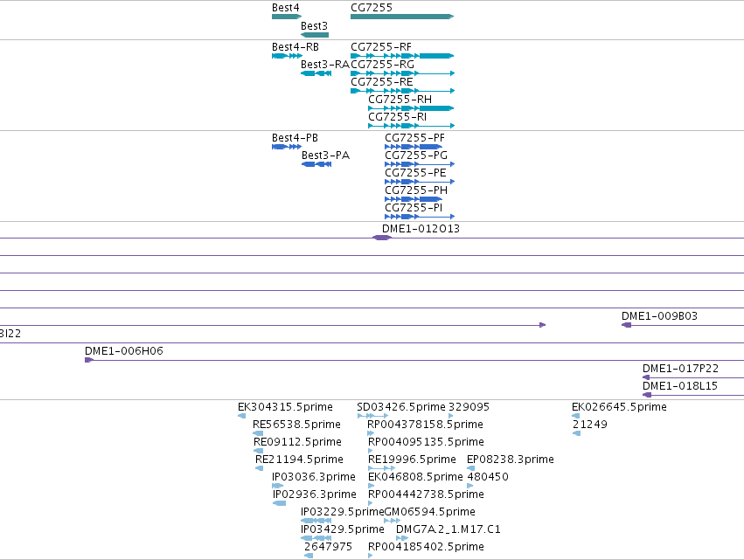Click EST RE21194.5prime
Screen dimensions: 744x560
pos(259,468)
